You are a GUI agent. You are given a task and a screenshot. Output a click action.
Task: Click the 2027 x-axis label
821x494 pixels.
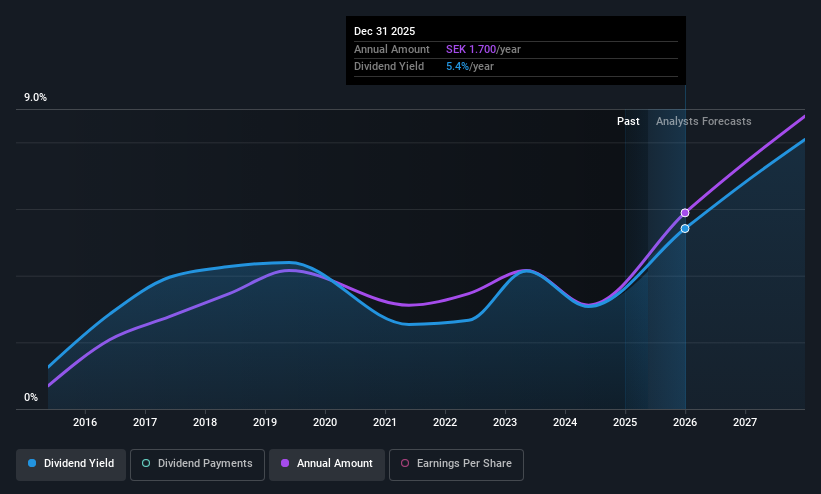(745, 422)
